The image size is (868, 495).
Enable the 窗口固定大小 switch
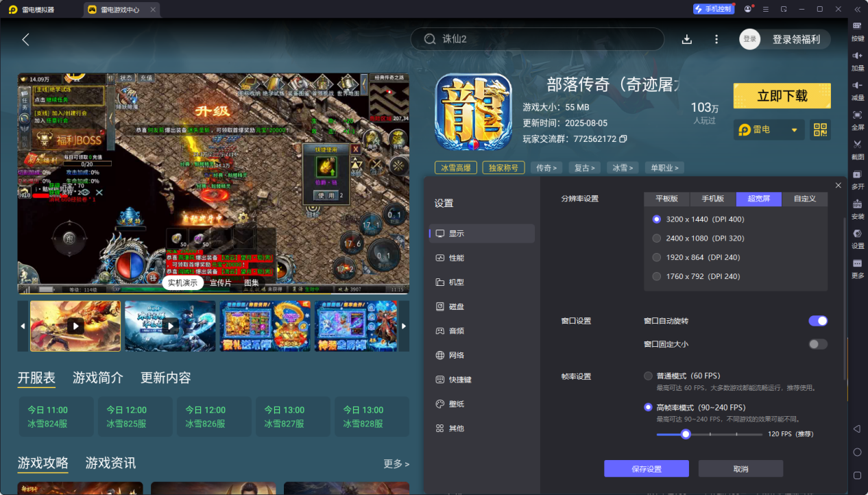pyautogui.click(x=818, y=344)
